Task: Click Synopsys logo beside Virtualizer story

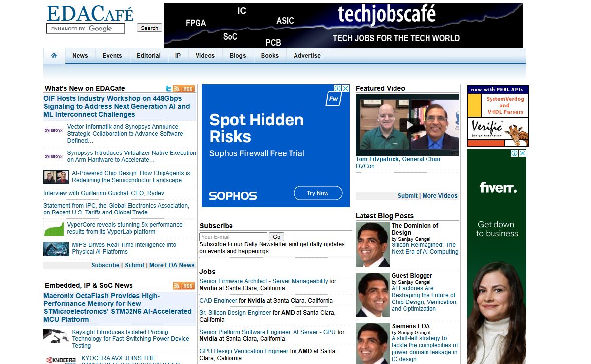Action: pos(54,156)
